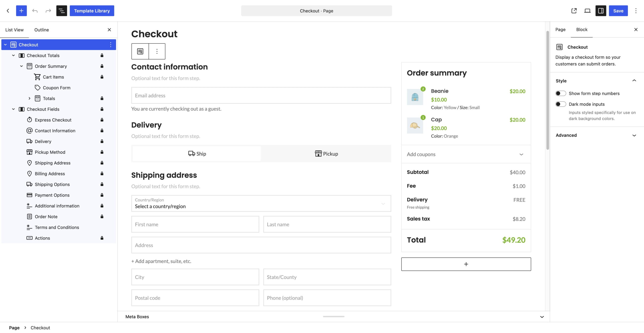Screen dimensions: 644x333
Task: Click the Payment Options card icon
Action: (29, 195)
